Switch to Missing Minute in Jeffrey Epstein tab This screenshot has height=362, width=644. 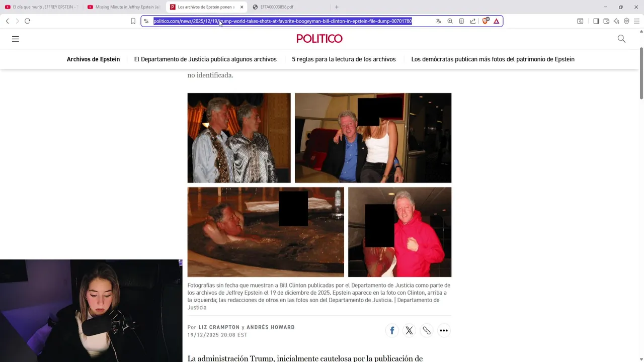point(124,7)
